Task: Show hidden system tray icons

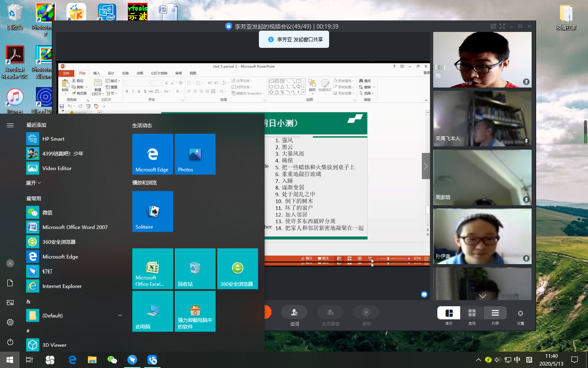Action: 479,360
